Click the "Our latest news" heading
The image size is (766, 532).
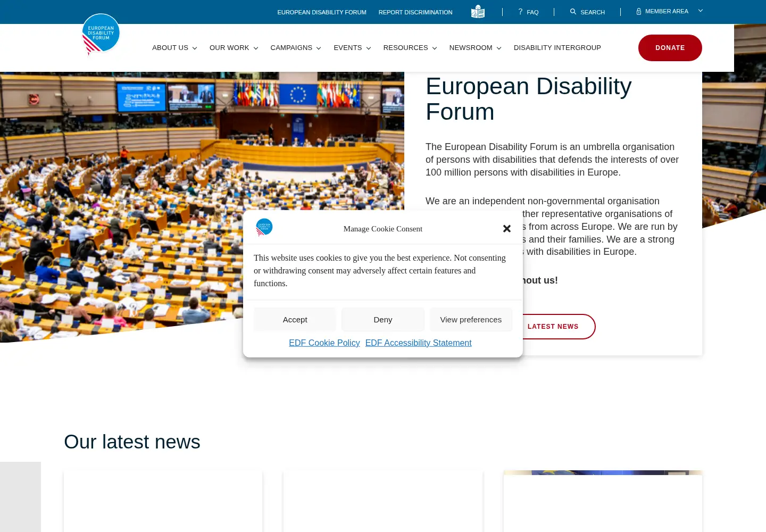132,442
